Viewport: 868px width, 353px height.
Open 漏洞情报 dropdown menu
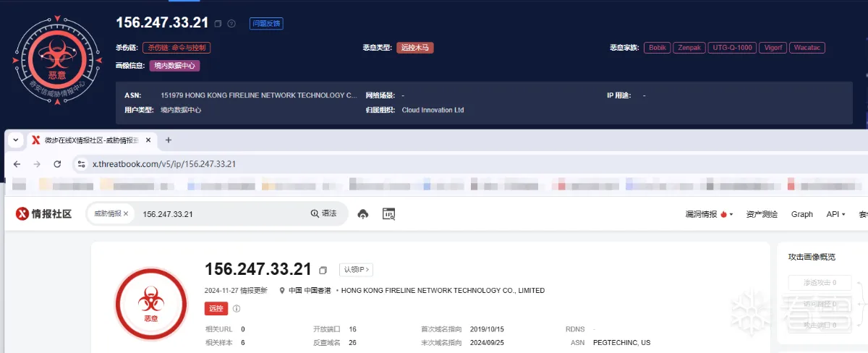pyautogui.click(x=709, y=214)
